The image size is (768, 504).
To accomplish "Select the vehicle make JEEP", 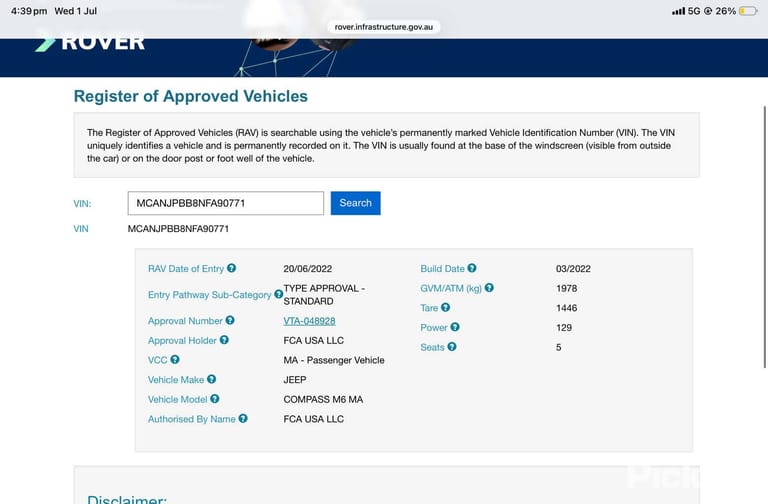I will (295, 380).
